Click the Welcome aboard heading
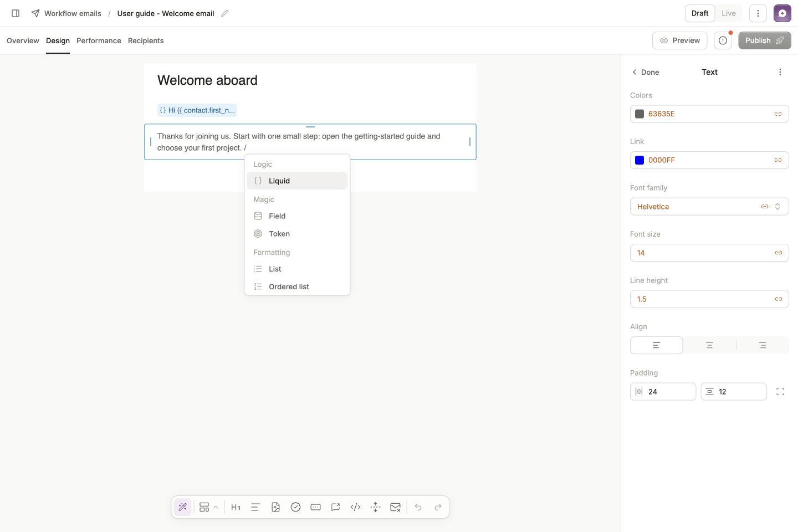The image size is (798, 532). (207, 80)
